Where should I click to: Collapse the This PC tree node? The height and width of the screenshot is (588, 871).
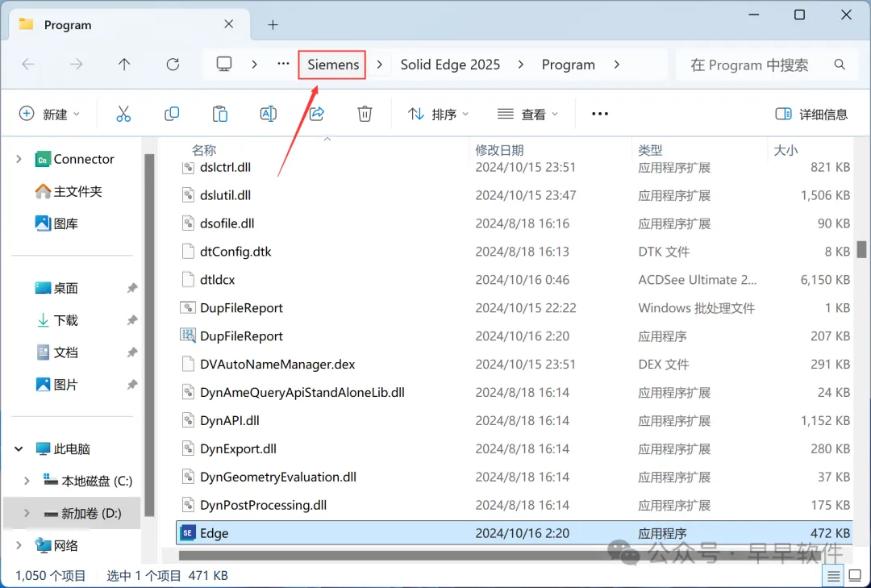point(19,448)
